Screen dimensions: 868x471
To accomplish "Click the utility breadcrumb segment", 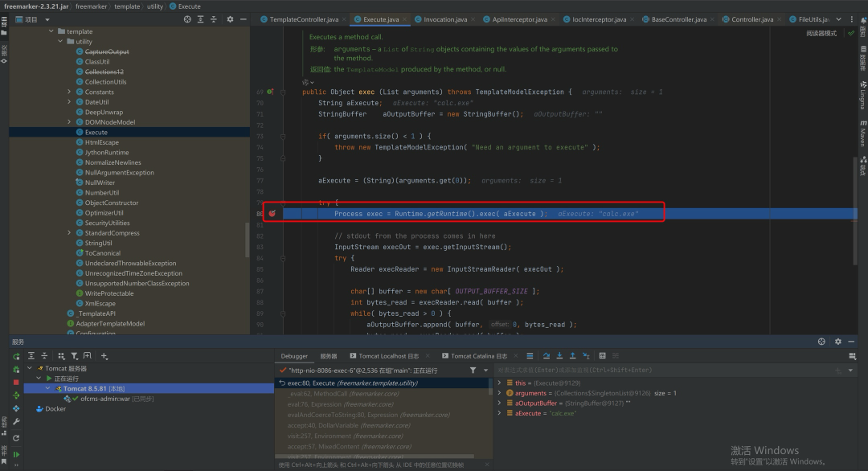I will pyautogui.click(x=155, y=6).
